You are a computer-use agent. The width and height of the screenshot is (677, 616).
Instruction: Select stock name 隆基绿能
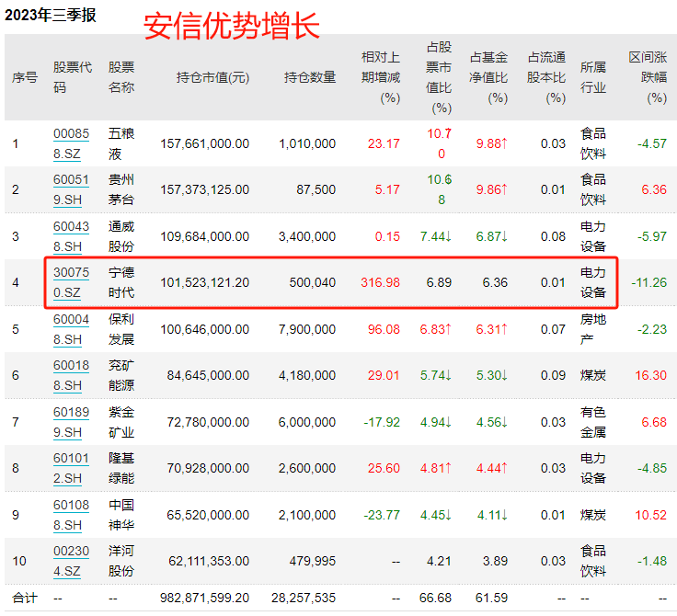coord(121,468)
